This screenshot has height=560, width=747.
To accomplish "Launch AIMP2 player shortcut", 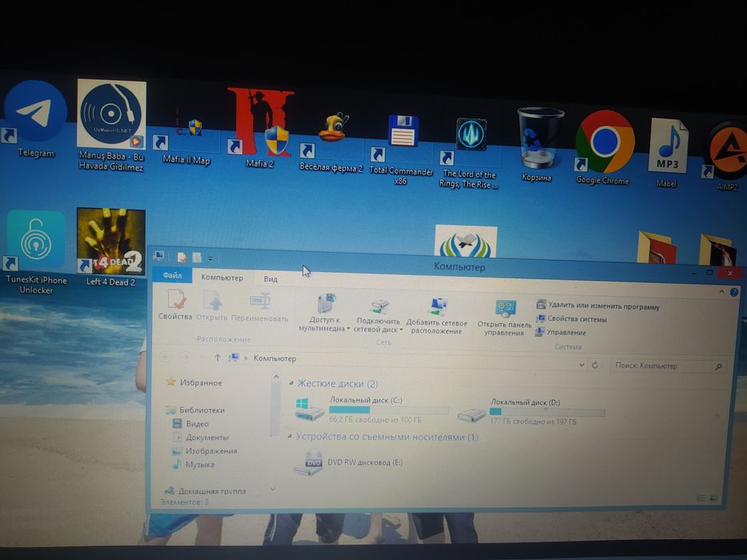I will (725, 156).
